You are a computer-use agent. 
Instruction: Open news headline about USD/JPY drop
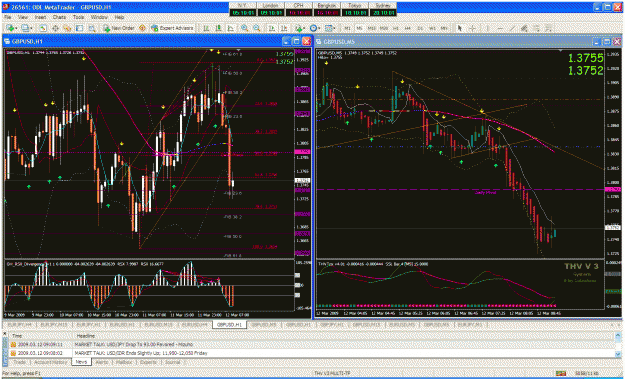134,344
